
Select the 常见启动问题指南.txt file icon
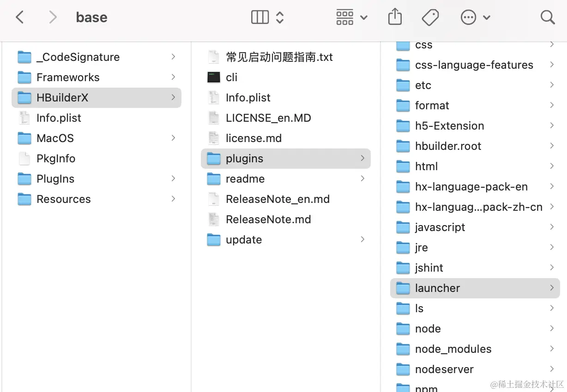point(214,57)
